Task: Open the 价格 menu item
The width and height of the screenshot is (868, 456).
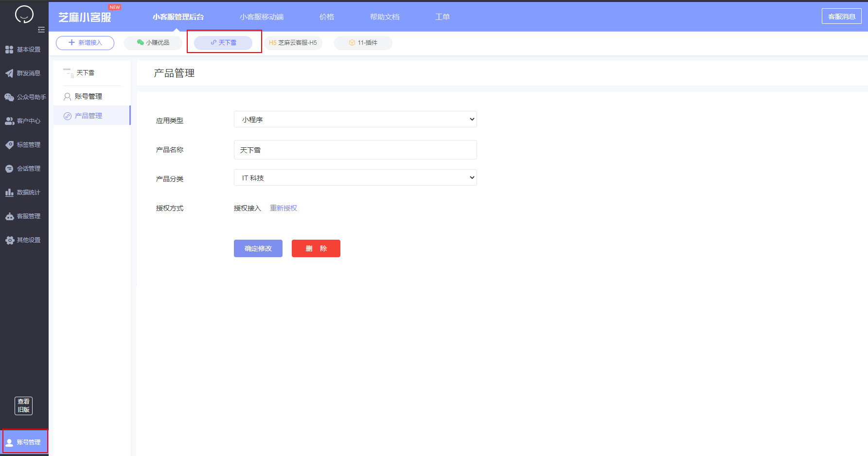Action: [x=327, y=17]
